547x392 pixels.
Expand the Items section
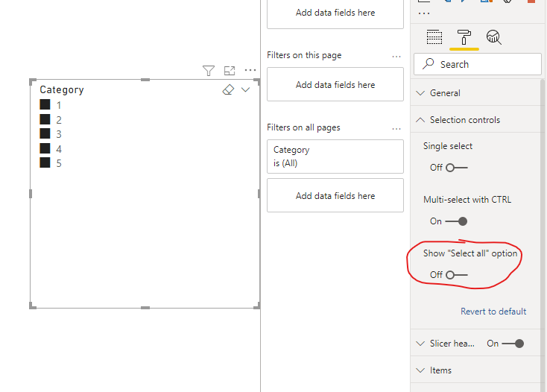click(420, 370)
